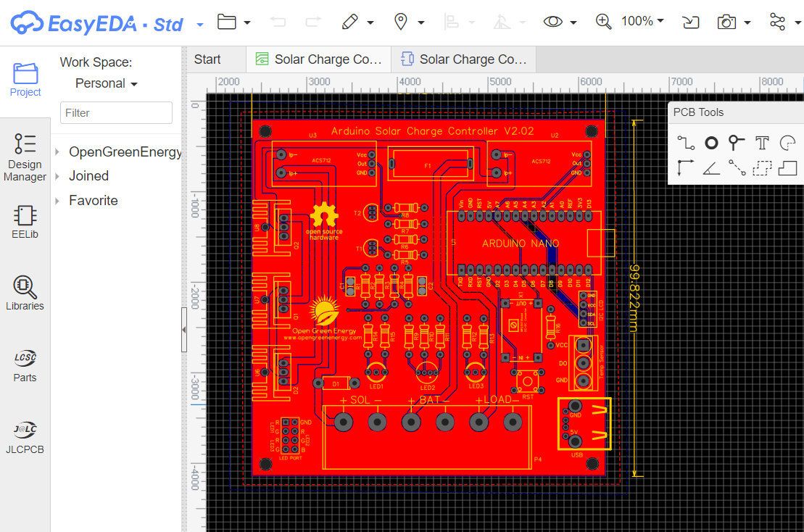Open the zoom percentage dropdown
Screen dimensions: 804x532
(x=641, y=22)
